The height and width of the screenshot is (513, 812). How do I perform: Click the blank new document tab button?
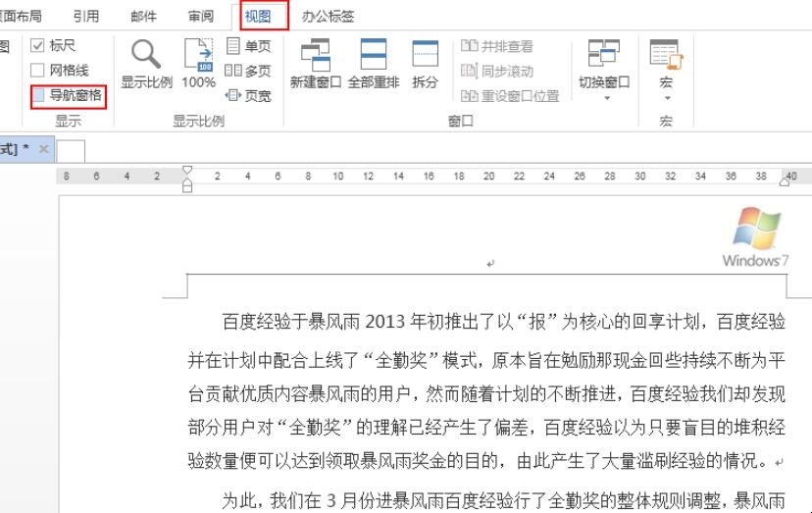click(71, 151)
